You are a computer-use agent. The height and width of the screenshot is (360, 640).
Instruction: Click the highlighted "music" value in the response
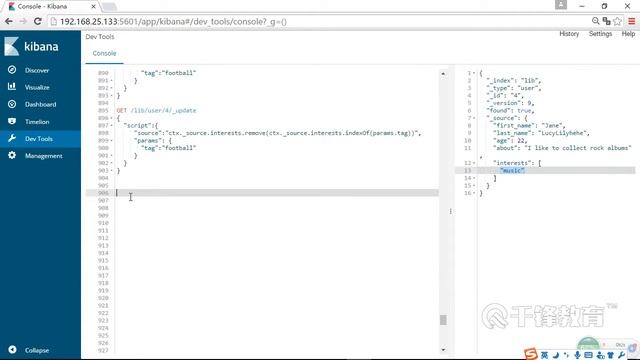point(512,170)
